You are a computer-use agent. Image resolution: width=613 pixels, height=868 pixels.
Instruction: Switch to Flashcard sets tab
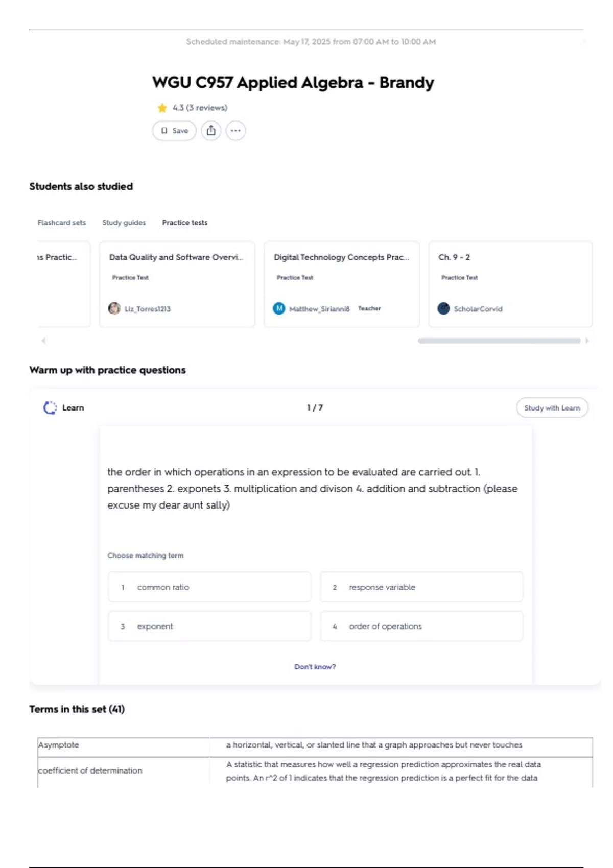[x=62, y=223]
